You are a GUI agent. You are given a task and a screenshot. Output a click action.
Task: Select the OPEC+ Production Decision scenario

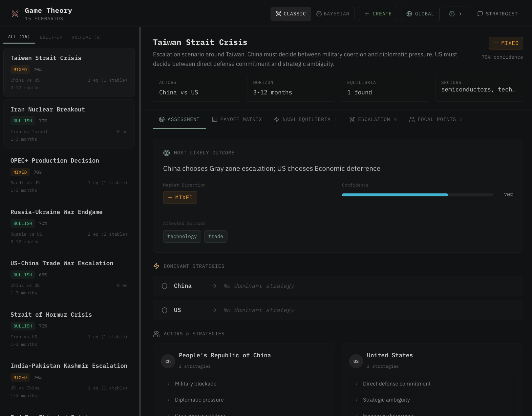[69, 175]
